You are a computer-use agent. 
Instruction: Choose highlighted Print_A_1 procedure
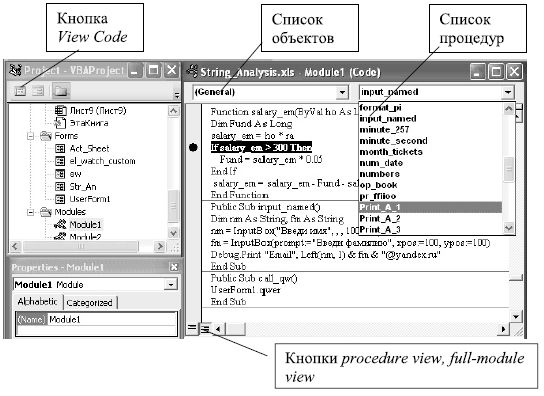pos(431,207)
